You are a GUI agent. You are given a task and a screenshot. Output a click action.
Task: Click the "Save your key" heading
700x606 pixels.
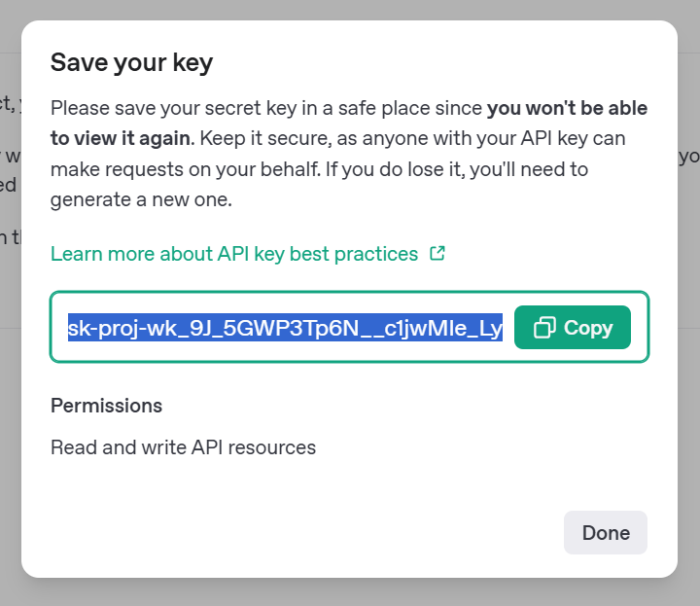click(131, 62)
